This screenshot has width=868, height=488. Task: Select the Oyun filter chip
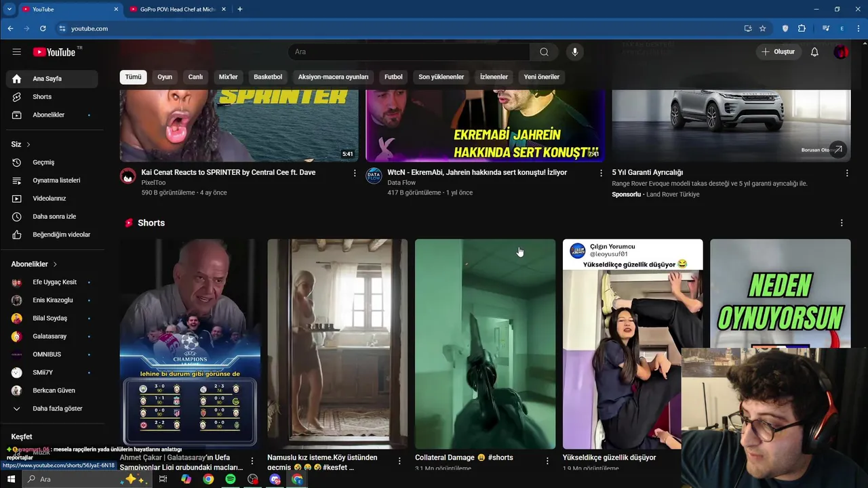pyautogui.click(x=165, y=77)
